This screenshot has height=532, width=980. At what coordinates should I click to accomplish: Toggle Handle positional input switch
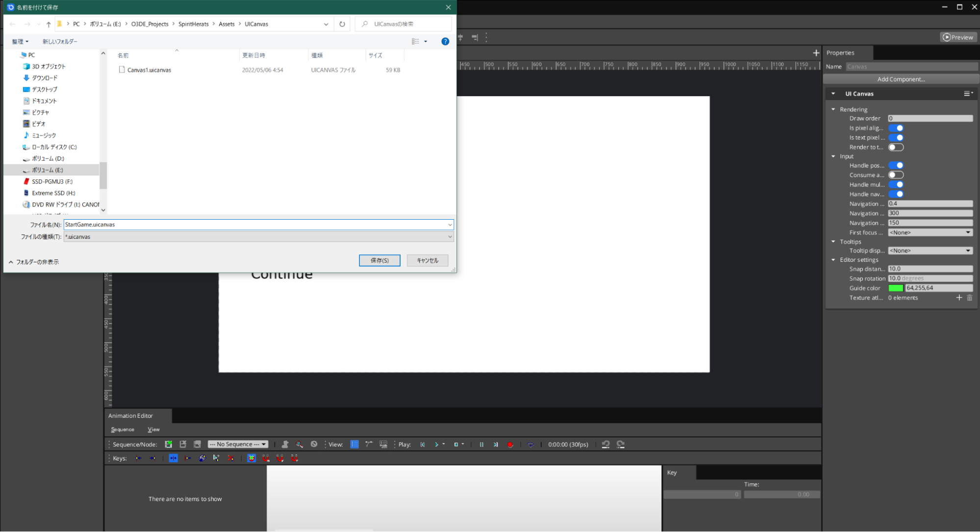tap(896, 165)
